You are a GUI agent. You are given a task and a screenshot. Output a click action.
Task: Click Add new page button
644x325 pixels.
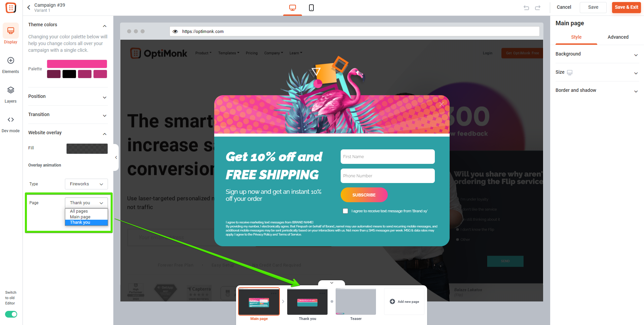click(x=405, y=301)
